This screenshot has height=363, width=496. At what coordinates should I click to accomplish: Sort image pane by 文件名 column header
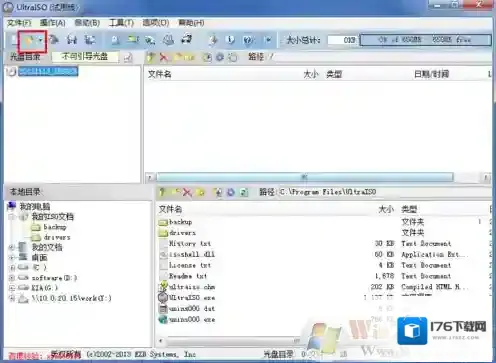[x=160, y=74]
